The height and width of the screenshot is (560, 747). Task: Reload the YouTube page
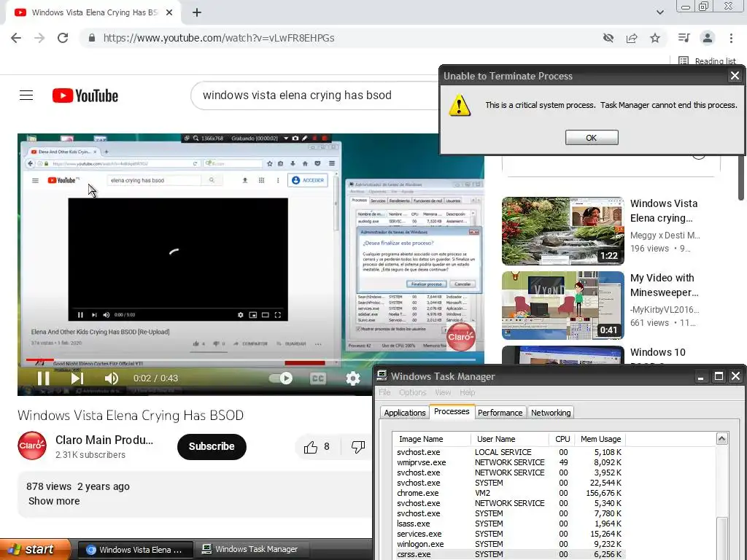[x=63, y=38]
